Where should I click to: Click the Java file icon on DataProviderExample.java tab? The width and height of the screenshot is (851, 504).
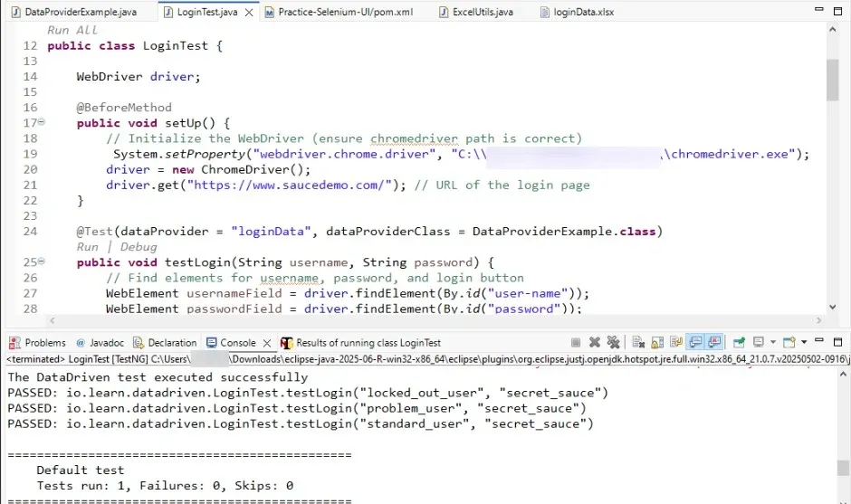16,12
